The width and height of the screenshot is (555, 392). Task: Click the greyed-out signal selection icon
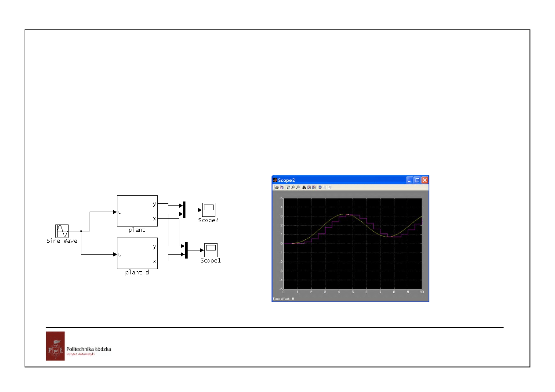pos(330,187)
